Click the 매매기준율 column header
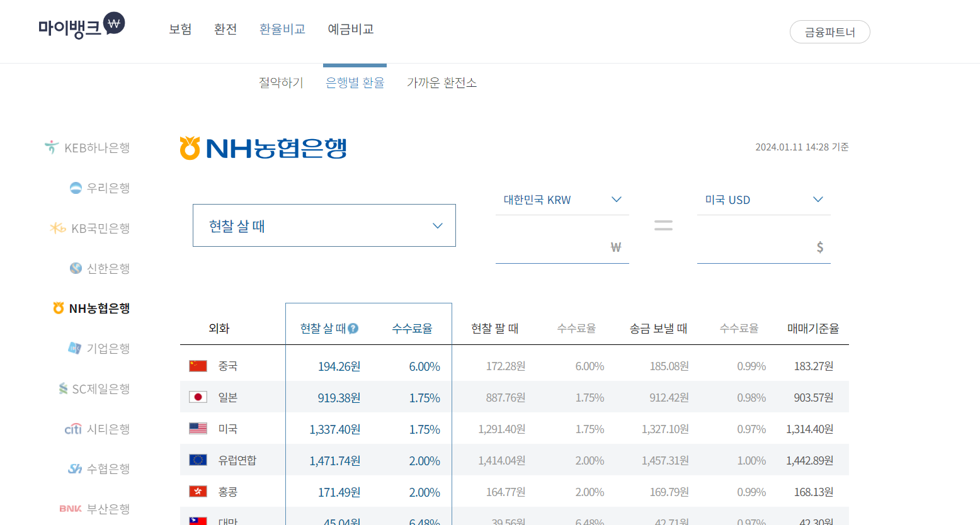Viewport: 980px width, 525px height. (813, 329)
